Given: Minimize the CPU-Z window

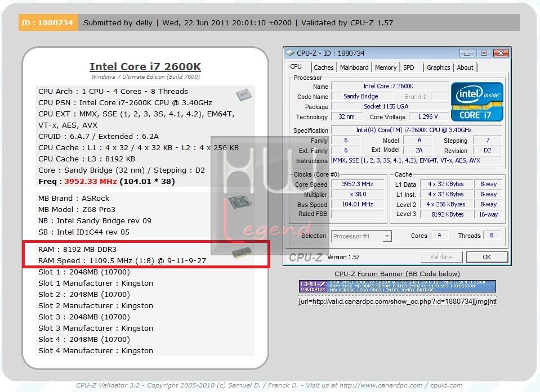Looking at the screenshot, I should tap(467, 53).
